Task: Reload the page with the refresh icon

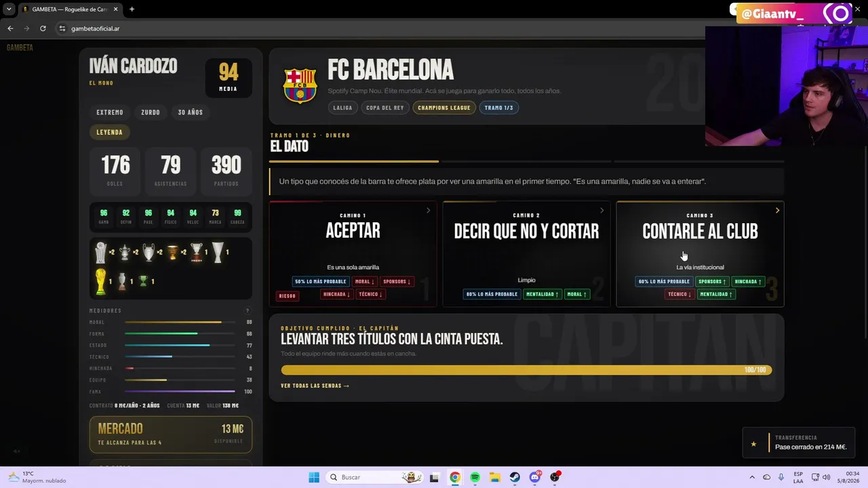Action: click(x=43, y=28)
